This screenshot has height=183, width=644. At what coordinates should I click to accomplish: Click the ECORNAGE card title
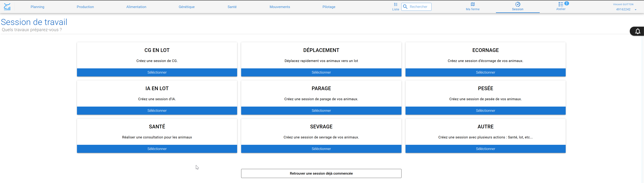(x=486, y=50)
